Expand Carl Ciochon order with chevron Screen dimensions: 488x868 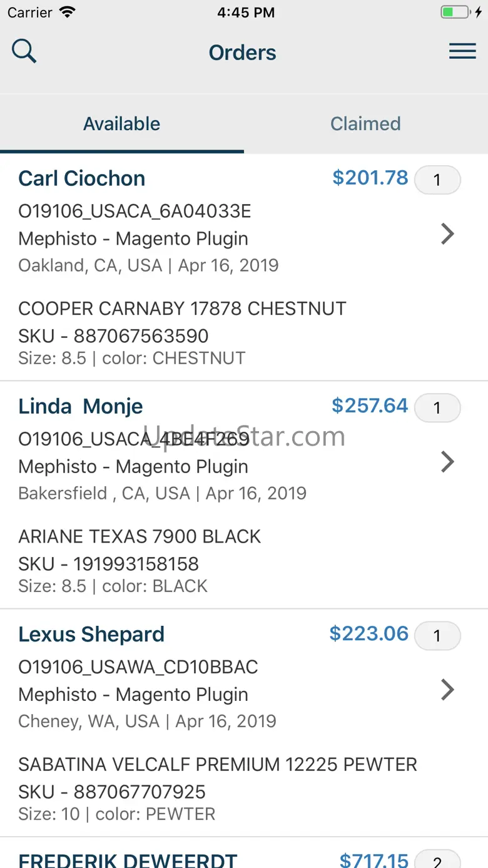click(x=447, y=234)
